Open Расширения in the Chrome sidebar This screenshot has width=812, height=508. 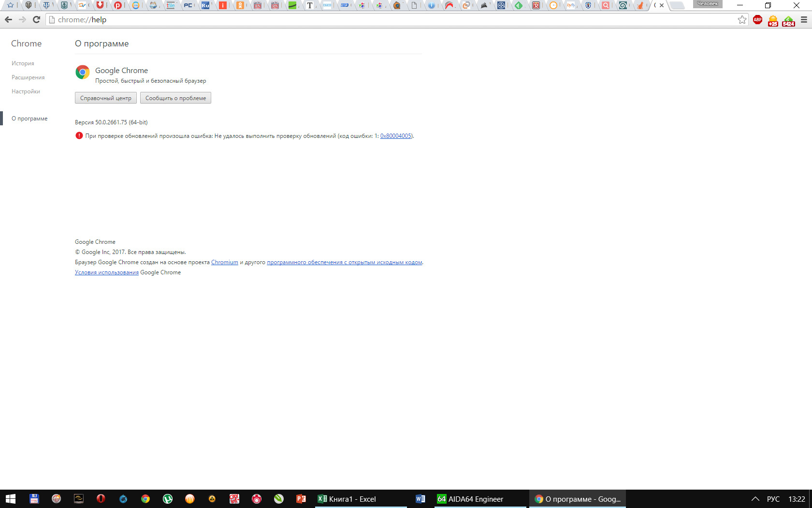click(x=28, y=77)
